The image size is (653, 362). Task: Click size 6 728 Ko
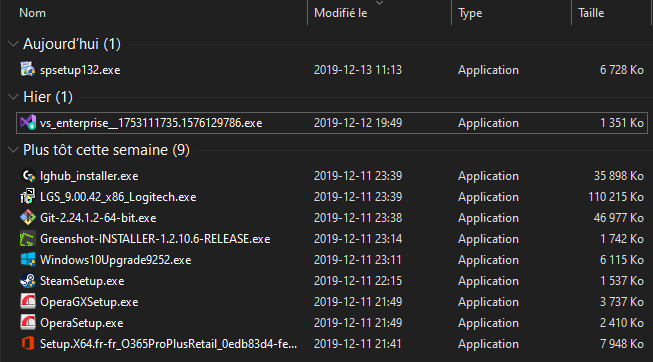[x=621, y=70]
